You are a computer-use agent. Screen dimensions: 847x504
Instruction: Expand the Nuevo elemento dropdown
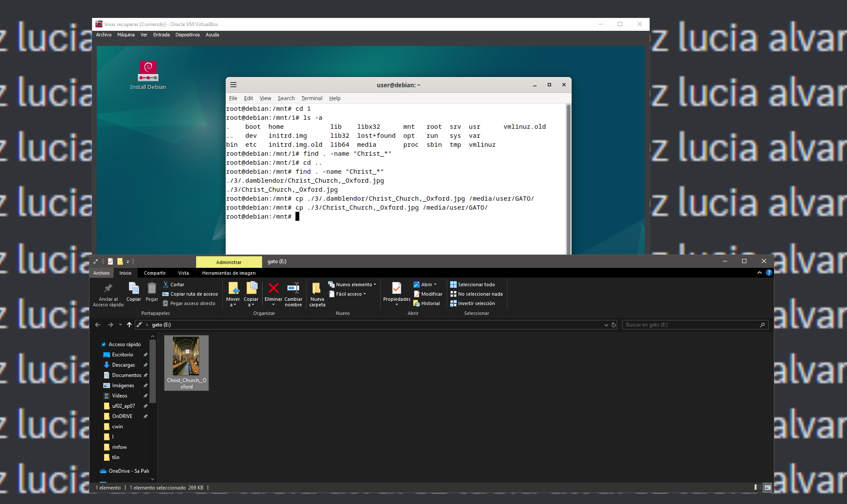coord(374,284)
